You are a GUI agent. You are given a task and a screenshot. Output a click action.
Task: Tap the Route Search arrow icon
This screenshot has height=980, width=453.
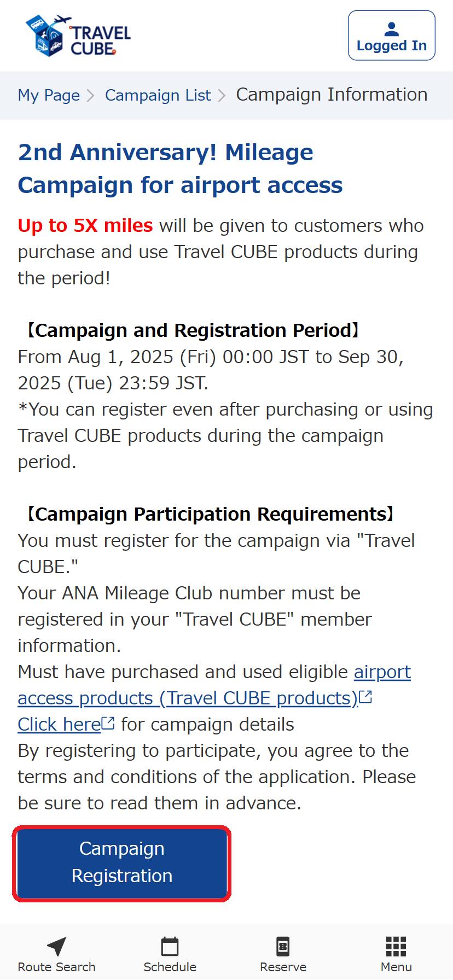pyautogui.click(x=56, y=946)
